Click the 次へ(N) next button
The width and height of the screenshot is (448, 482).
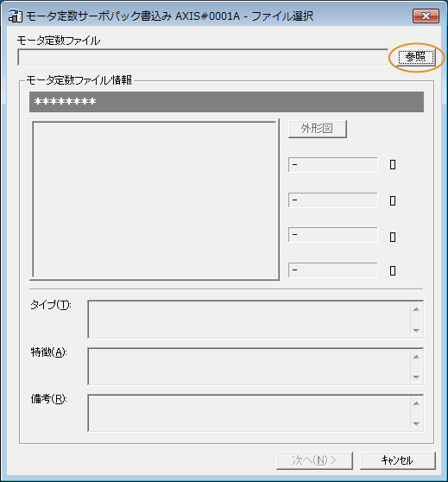pos(314,460)
